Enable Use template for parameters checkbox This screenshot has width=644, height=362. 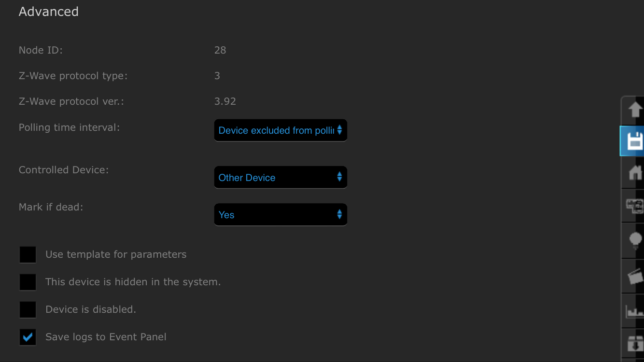(28, 254)
